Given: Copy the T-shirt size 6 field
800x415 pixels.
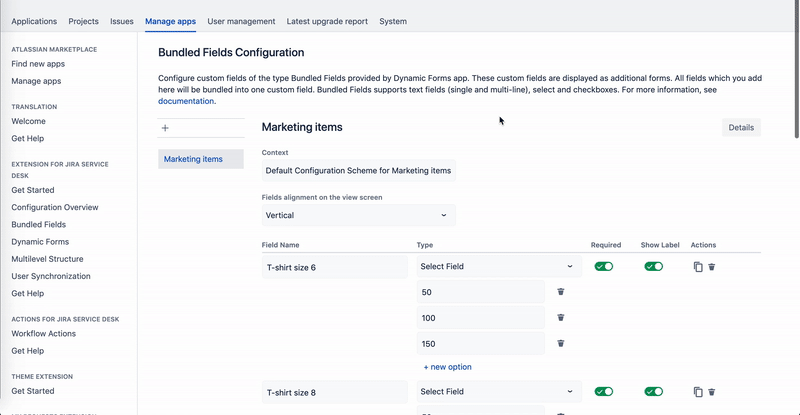Looking at the screenshot, I should coord(698,267).
